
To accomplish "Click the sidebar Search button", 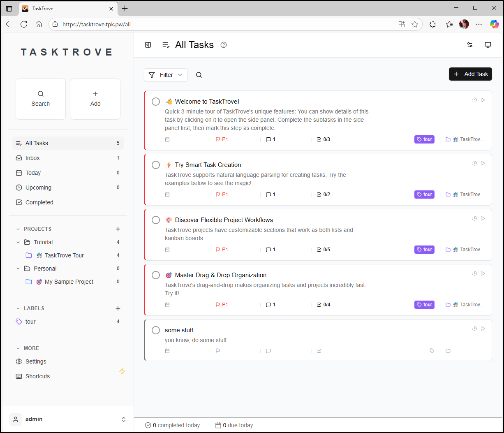I will 41,99.
